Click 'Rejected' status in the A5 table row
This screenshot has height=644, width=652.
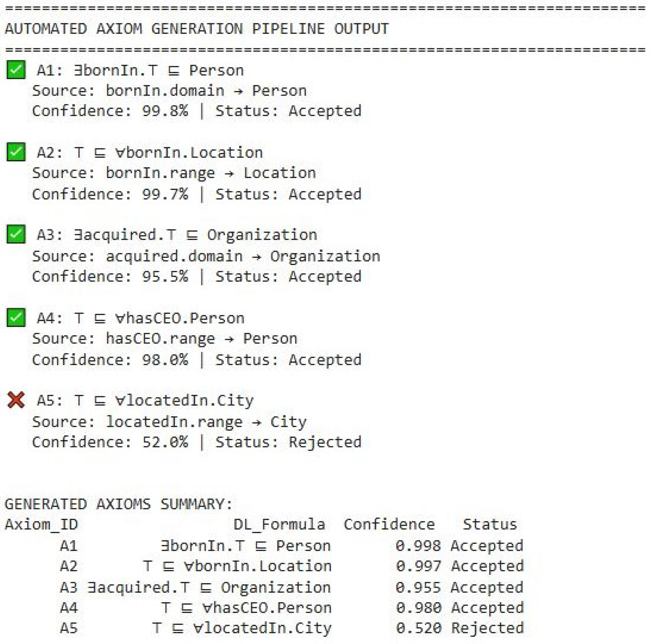pos(487,628)
